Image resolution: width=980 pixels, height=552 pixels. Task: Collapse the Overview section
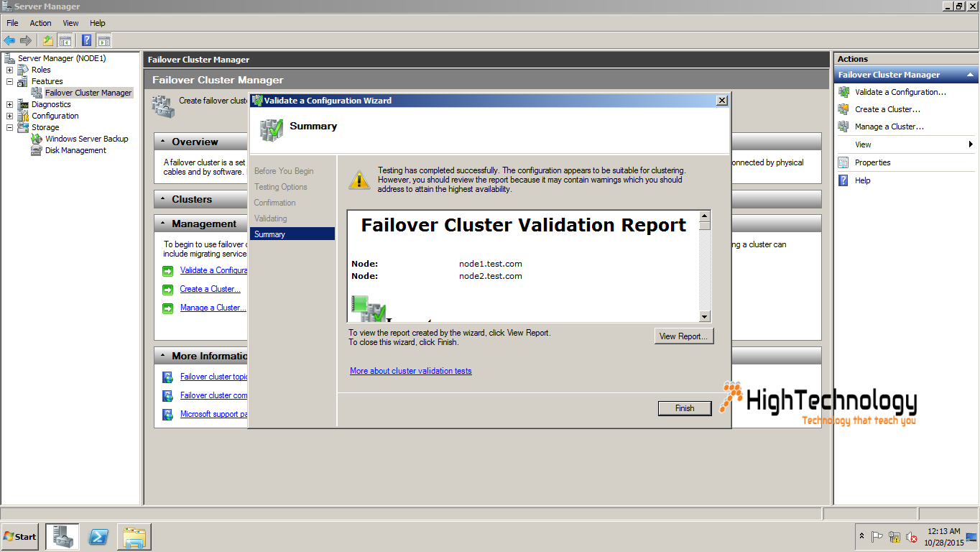tap(163, 142)
